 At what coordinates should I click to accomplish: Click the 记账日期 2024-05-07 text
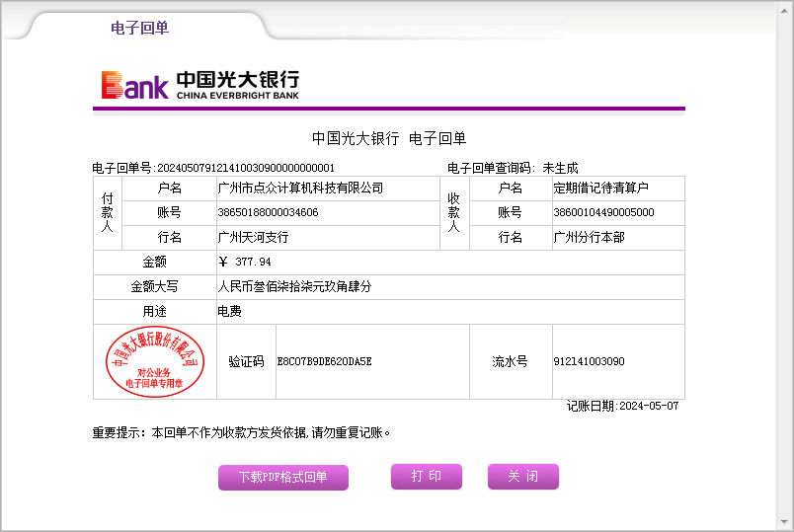tap(622, 406)
